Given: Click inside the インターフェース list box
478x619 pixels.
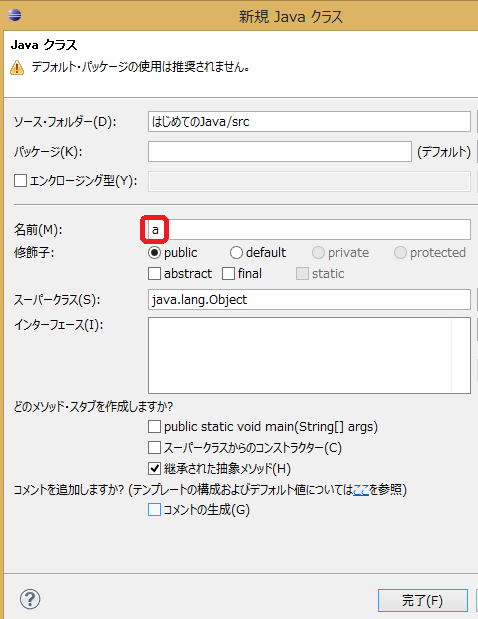Looking at the screenshot, I should point(300,355).
